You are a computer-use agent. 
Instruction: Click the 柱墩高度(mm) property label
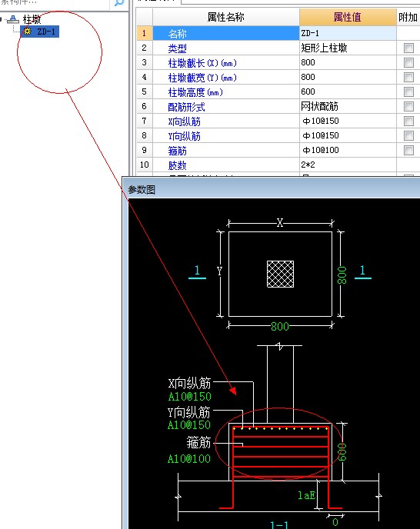[195, 92]
